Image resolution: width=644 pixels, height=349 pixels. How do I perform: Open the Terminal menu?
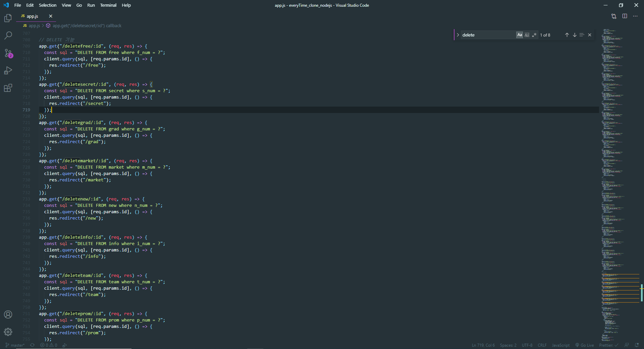click(108, 5)
